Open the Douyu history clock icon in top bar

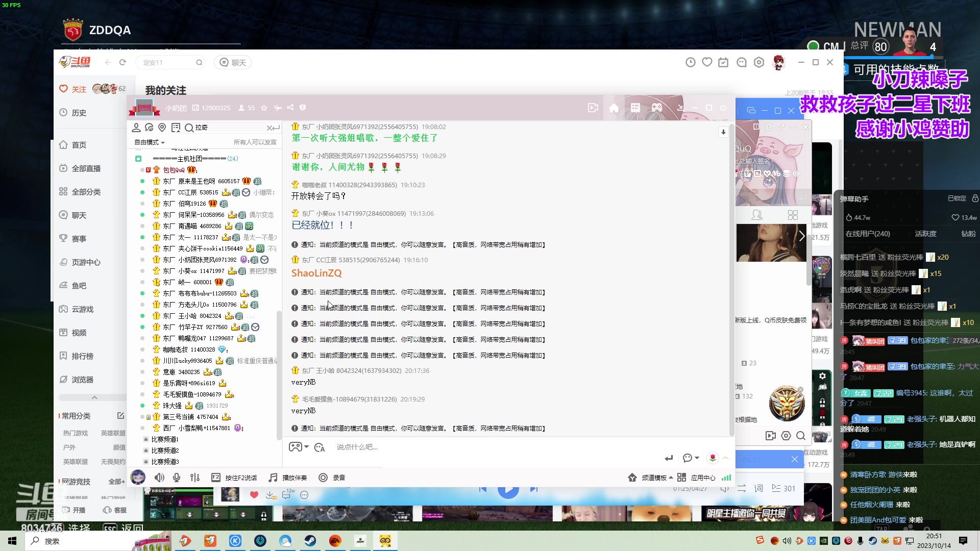coord(691,62)
